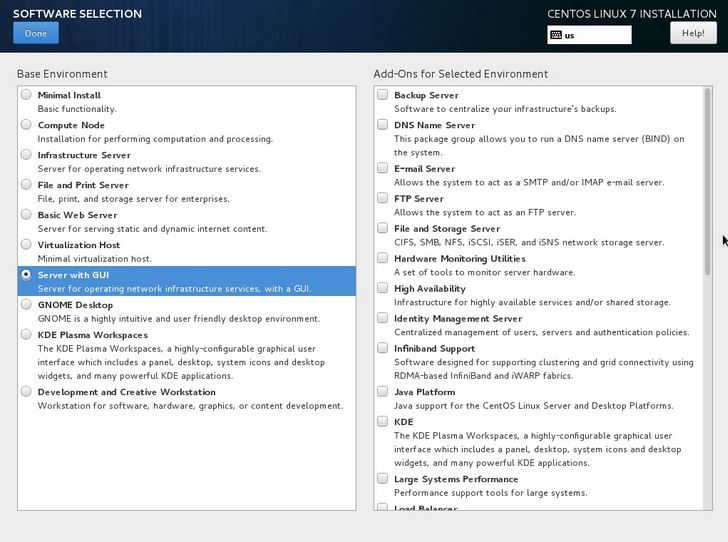
Task: Select Infrastructure Server option
Action: coord(26,155)
